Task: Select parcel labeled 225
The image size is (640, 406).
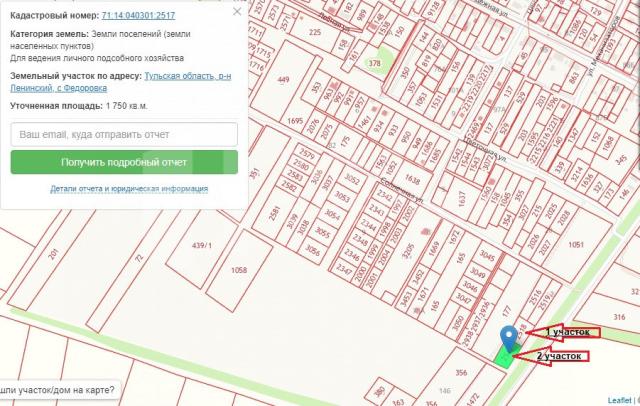Action: click(315, 32)
